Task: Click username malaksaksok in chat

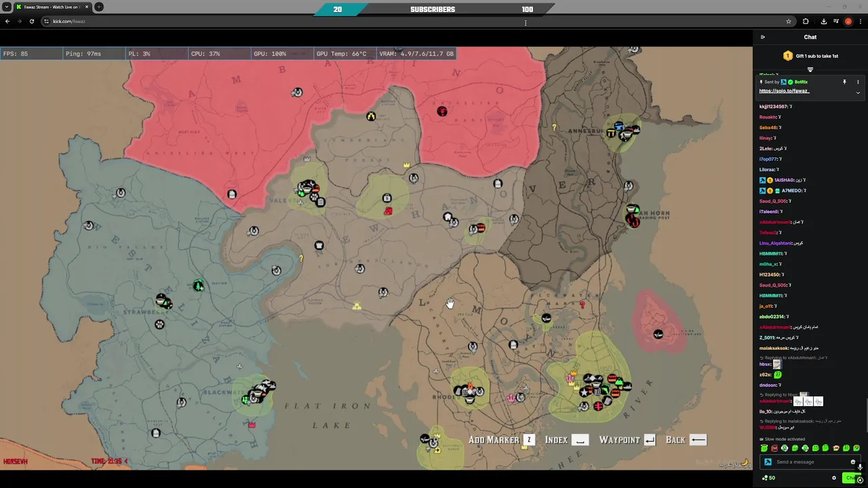Action: (774, 348)
